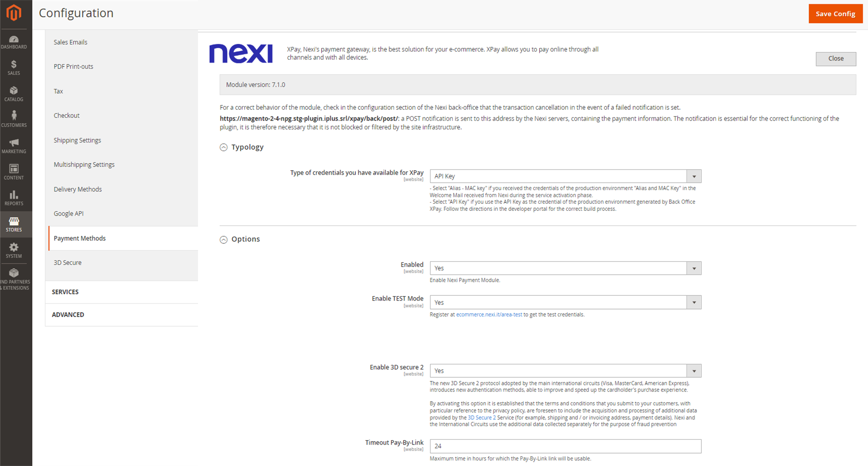Click the xpay/back/post notification URL text

point(309,119)
